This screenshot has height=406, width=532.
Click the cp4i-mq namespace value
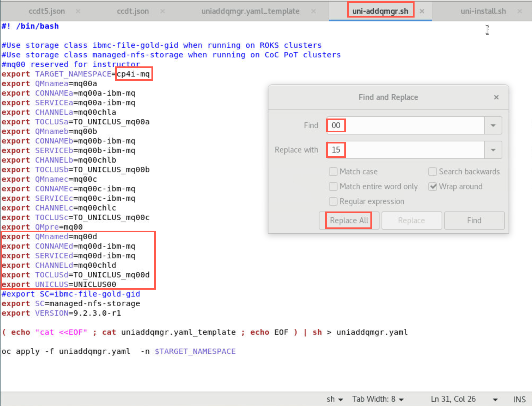[x=133, y=74]
